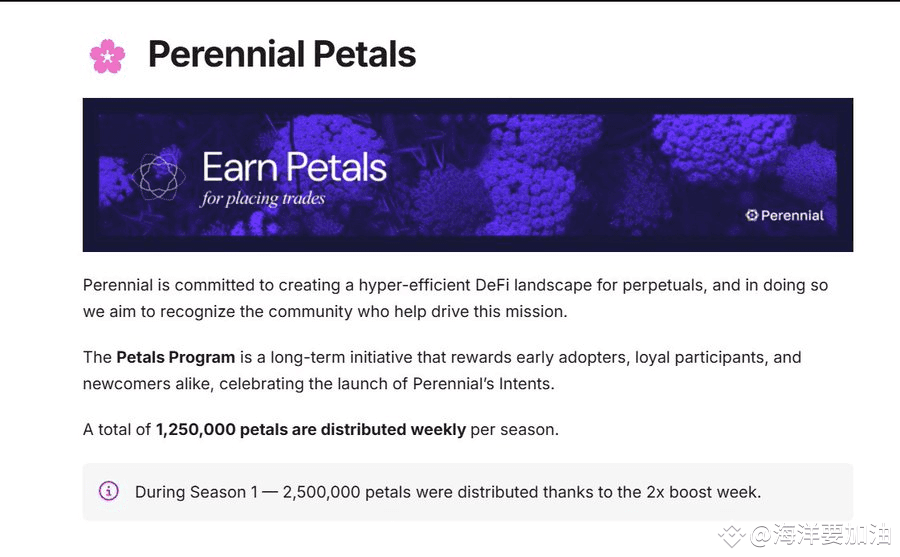The image size is (900, 557).
Task: Click the Perennial Petals page title
Action: pos(282,55)
